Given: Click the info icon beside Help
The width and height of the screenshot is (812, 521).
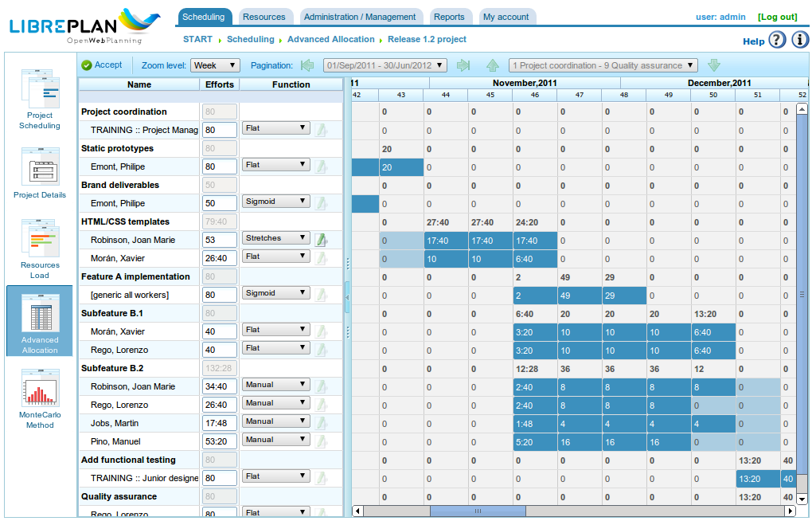Looking at the screenshot, I should point(799,40).
